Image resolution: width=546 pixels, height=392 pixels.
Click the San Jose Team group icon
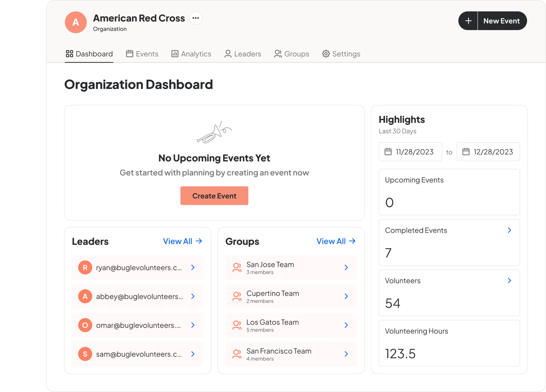(237, 268)
